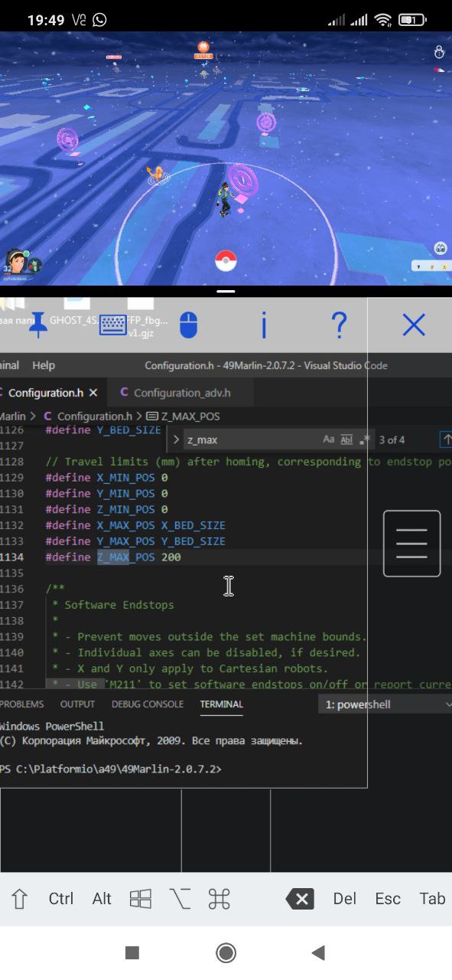Open the Help menu in VS Code
452x980 pixels.
(44, 365)
